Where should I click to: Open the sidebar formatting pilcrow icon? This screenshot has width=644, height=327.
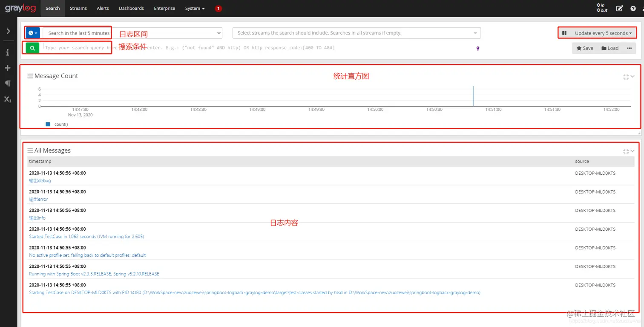tap(8, 84)
